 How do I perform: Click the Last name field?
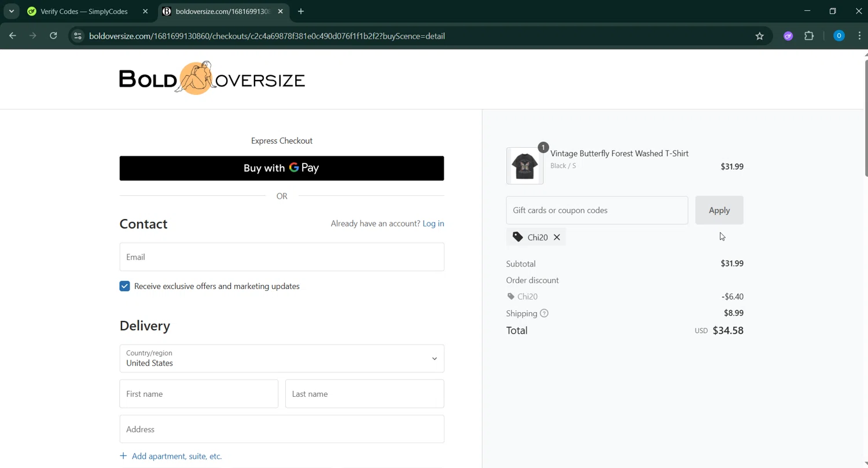pos(365,394)
